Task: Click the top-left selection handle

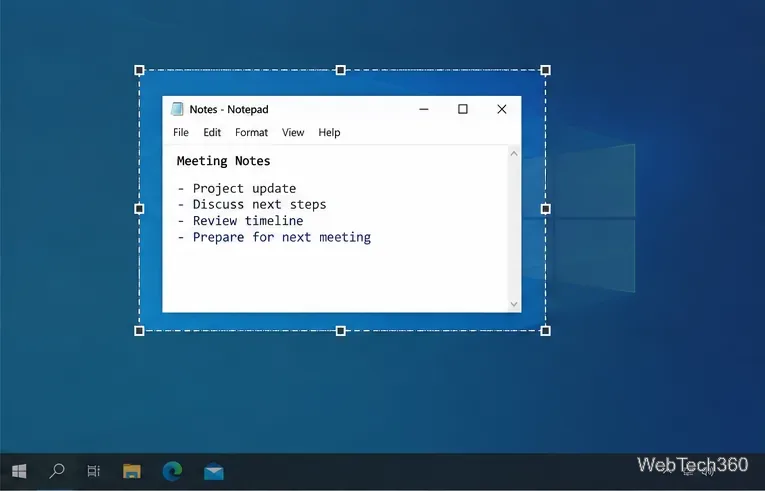Action: (x=139, y=70)
